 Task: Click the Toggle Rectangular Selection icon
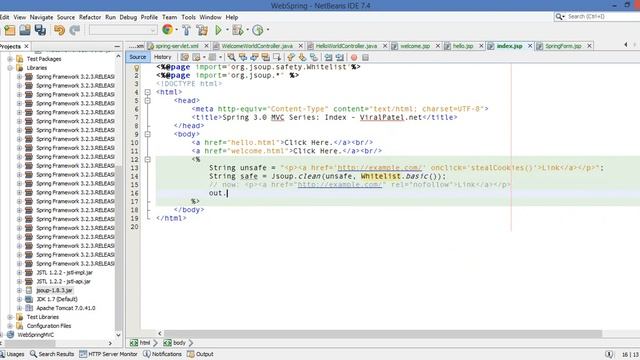point(277,57)
